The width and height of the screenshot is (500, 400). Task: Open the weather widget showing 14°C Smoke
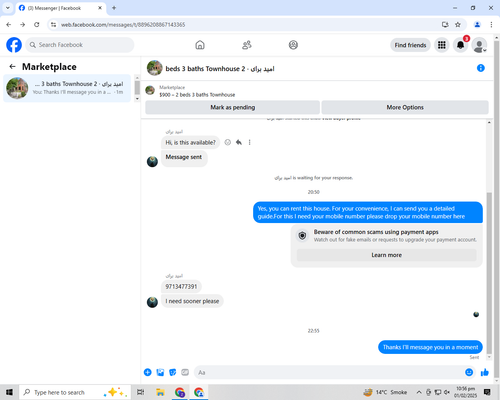[386, 392]
